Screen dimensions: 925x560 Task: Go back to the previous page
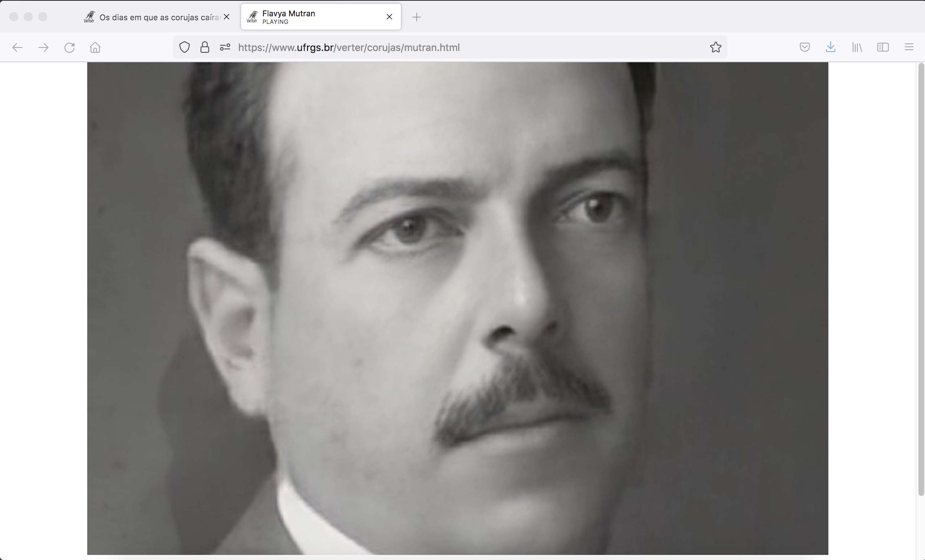pos(17,47)
